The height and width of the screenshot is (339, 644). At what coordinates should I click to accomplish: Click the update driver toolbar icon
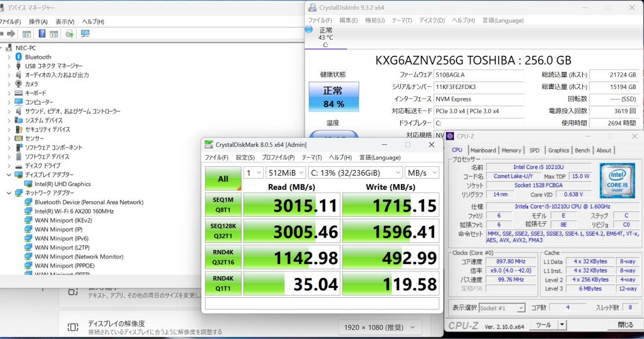pos(69,34)
